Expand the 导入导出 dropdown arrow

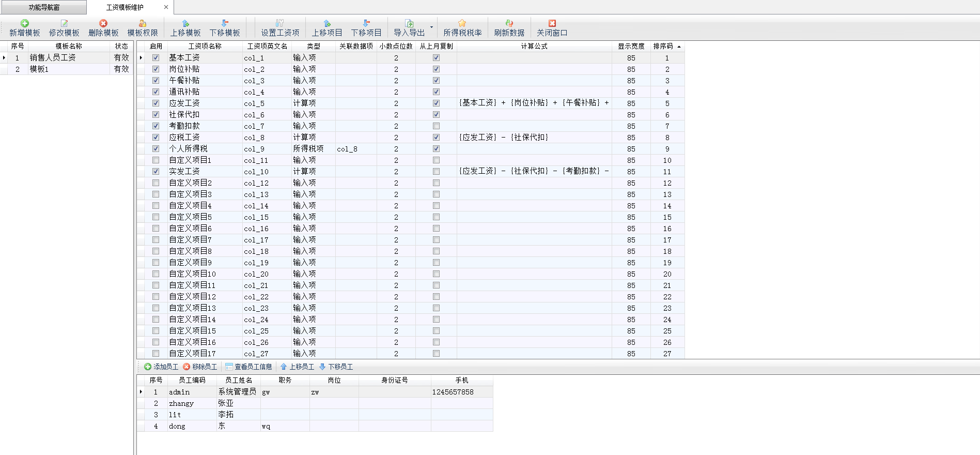431,27
